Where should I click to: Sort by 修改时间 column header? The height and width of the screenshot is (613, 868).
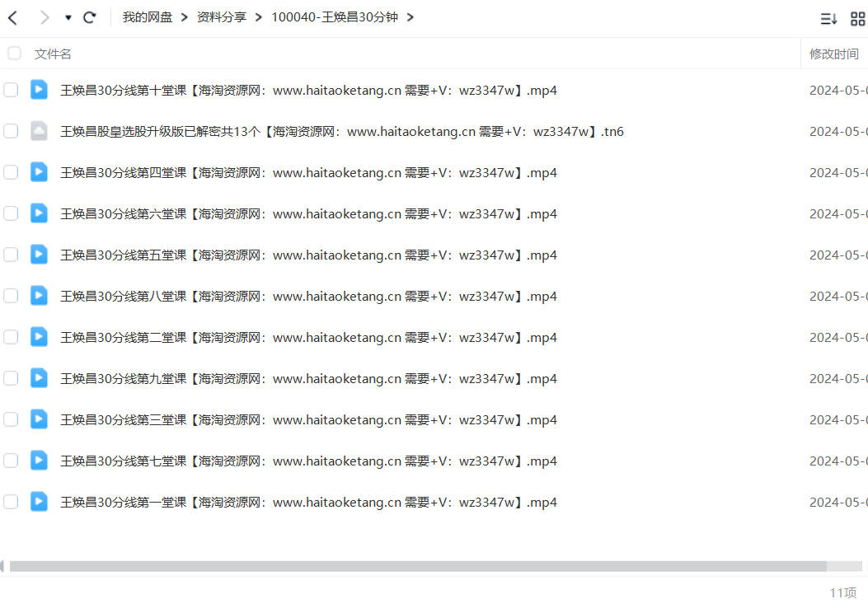[833, 54]
